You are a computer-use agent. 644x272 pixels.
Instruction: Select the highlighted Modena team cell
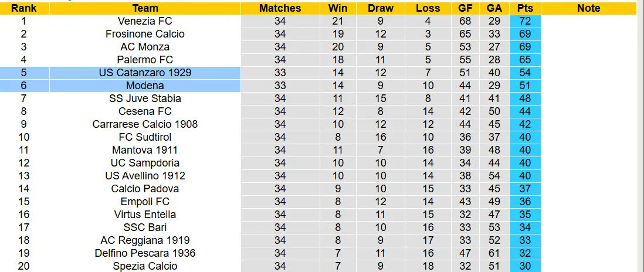(145, 86)
